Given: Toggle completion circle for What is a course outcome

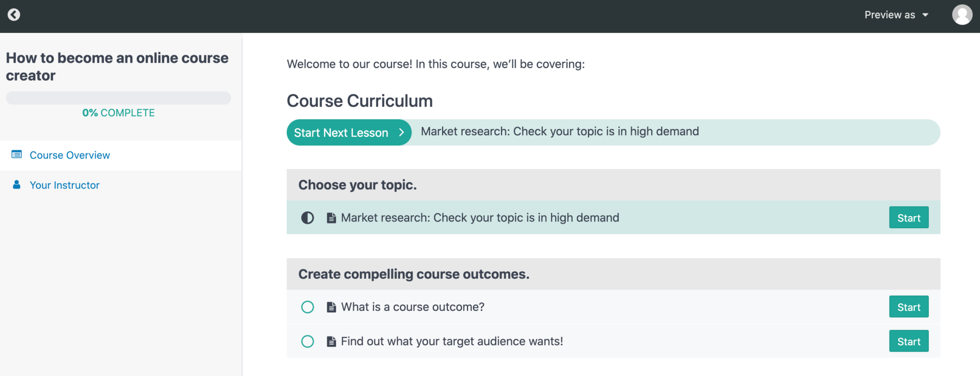Looking at the screenshot, I should click(x=308, y=307).
